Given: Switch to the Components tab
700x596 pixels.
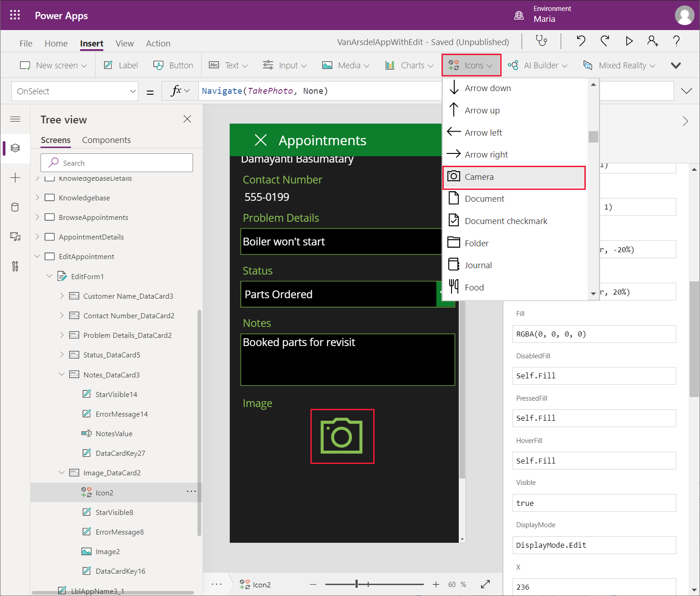Looking at the screenshot, I should [106, 140].
